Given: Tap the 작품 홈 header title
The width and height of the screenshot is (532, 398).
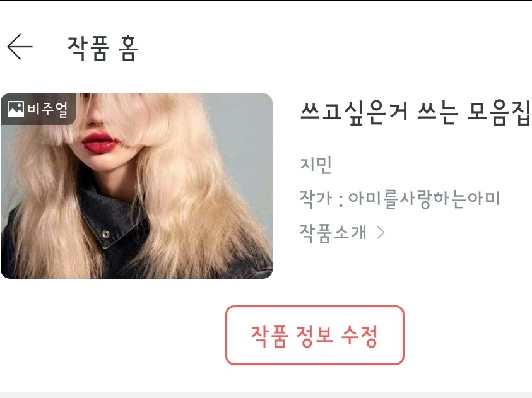Looking at the screenshot, I should point(103,49).
